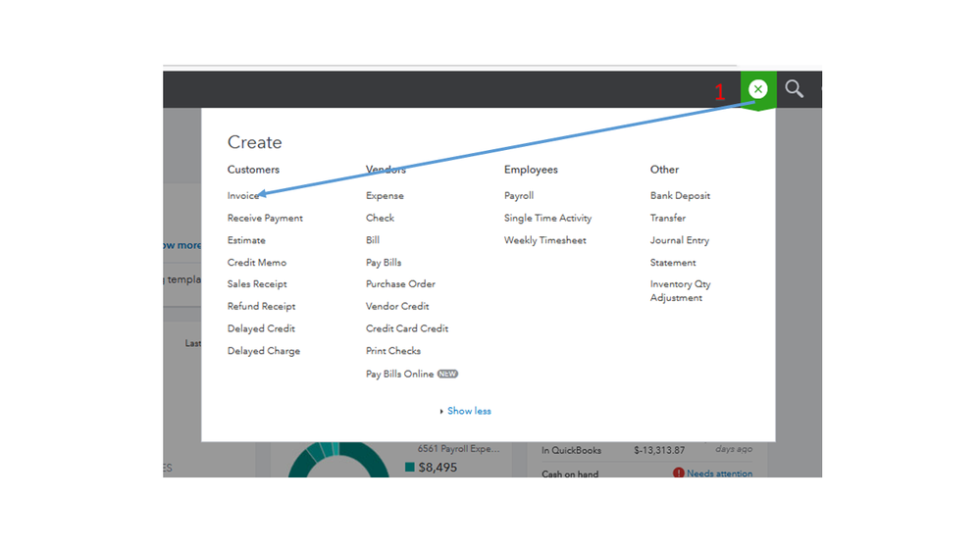Viewport: 980px width, 551px height.
Task: Open Receive Payment
Action: click(x=265, y=218)
